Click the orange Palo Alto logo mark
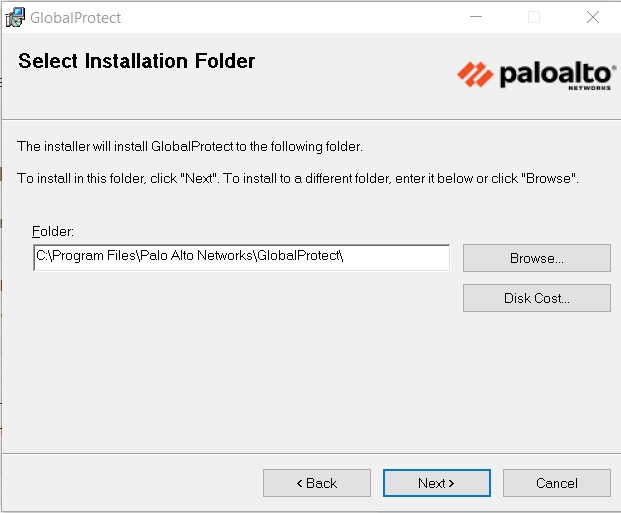This screenshot has width=621, height=513. pyautogui.click(x=475, y=73)
